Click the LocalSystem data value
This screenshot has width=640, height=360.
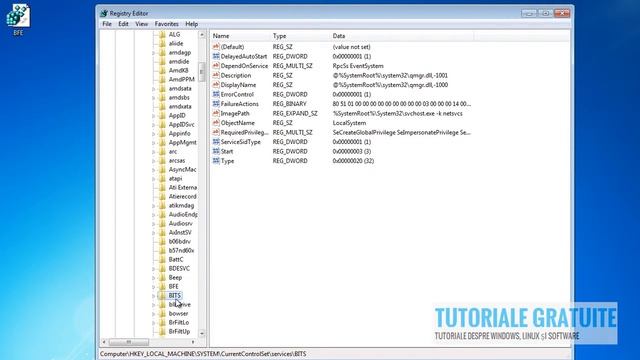(x=349, y=123)
